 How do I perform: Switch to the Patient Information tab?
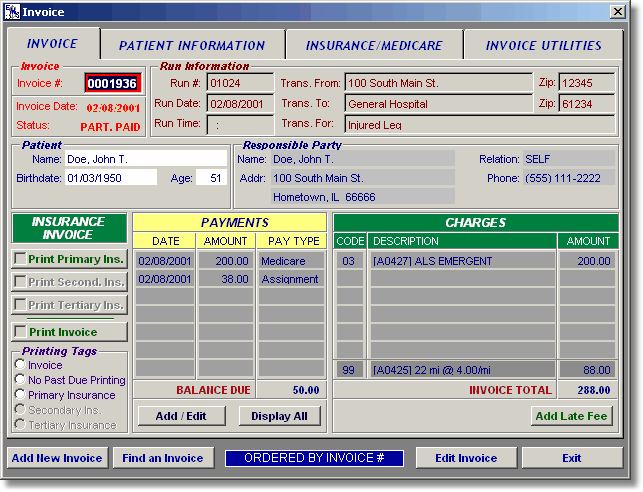click(192, 45)
